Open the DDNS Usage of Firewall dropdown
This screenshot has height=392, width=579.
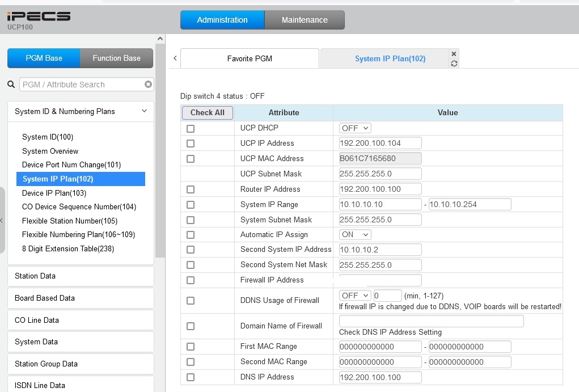tap(355, 296)
